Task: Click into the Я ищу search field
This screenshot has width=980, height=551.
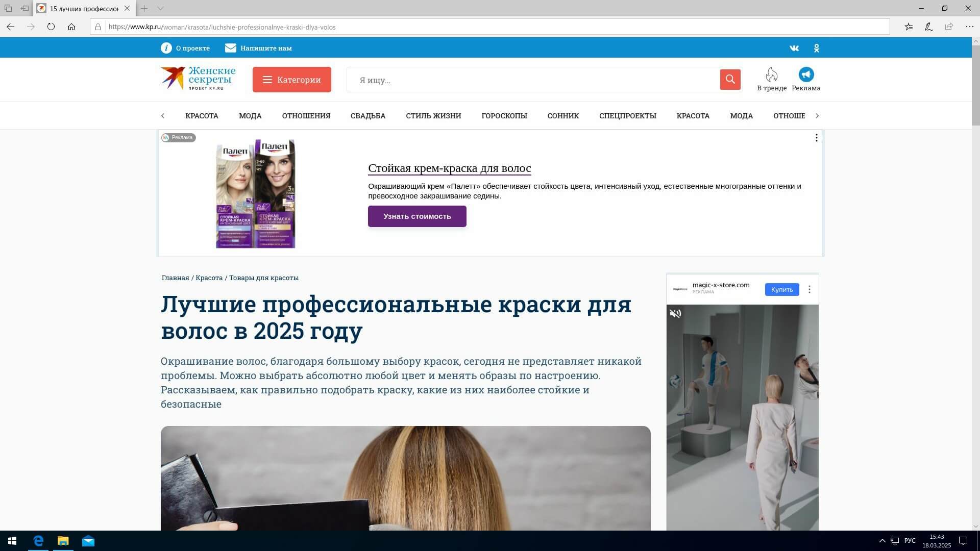Action: 531,80
